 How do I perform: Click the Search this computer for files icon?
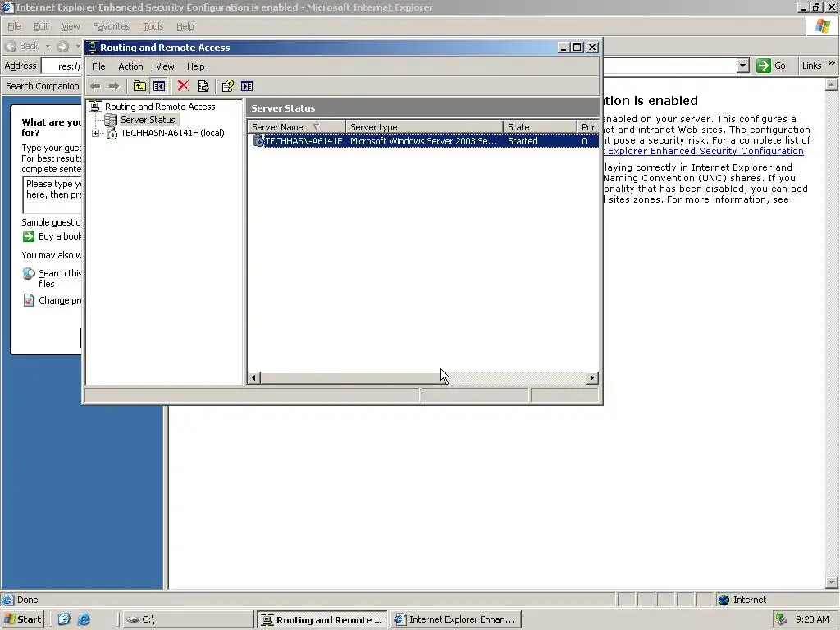[29, 274]
